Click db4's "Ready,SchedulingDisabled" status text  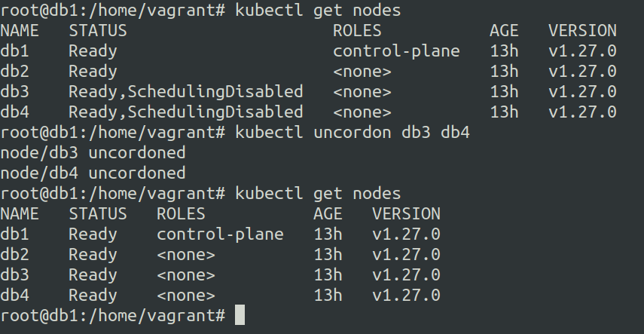[185, 112]
